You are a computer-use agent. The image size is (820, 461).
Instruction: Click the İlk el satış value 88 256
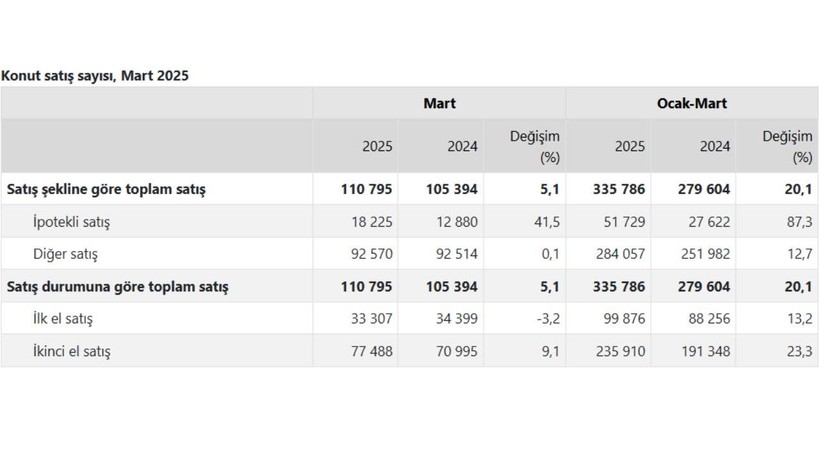[x=710, y=319]
